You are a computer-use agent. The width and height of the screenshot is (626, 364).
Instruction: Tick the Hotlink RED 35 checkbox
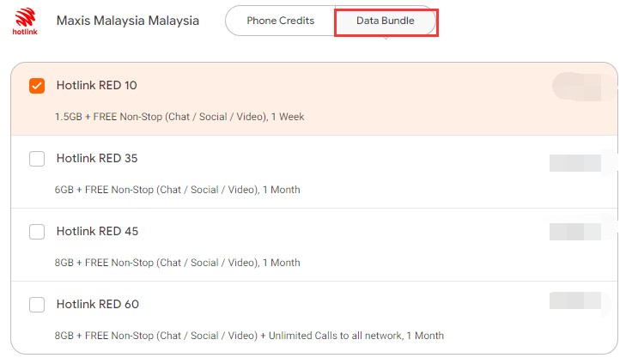click(37, 159)
